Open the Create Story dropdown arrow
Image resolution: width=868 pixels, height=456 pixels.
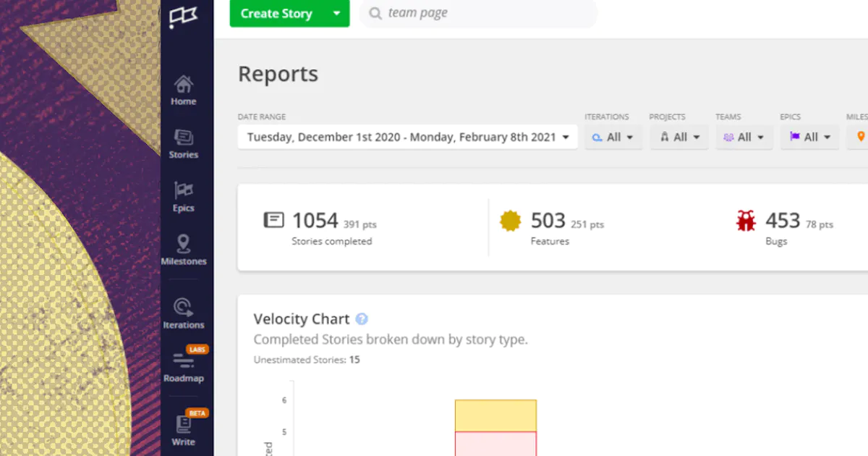point(337,13)
